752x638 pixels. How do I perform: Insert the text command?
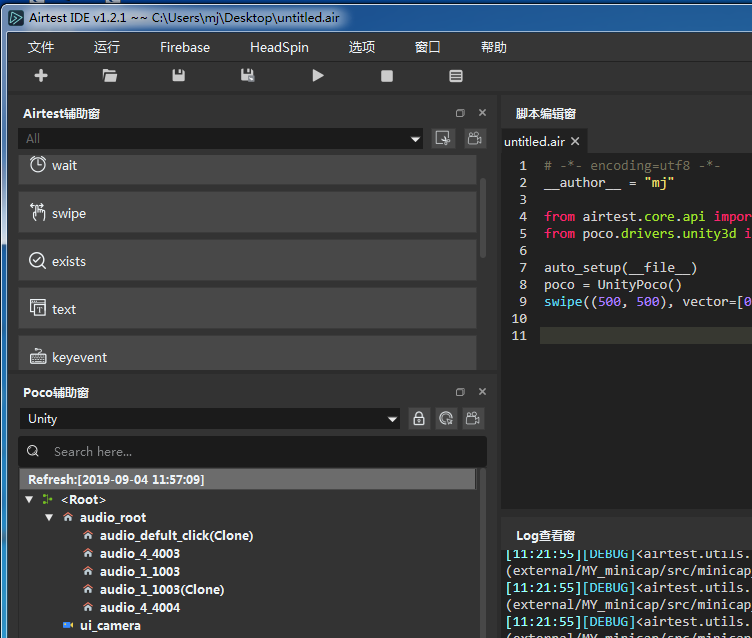[247, 308]
